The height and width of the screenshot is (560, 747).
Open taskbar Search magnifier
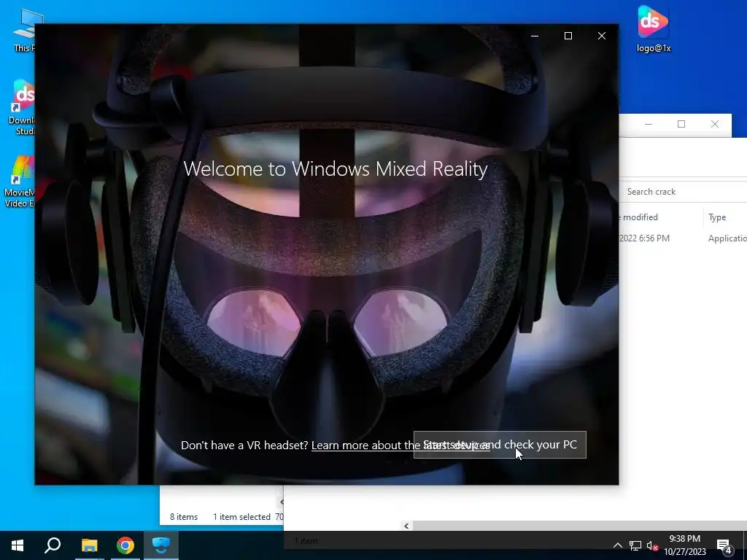(x=53, y=545)
